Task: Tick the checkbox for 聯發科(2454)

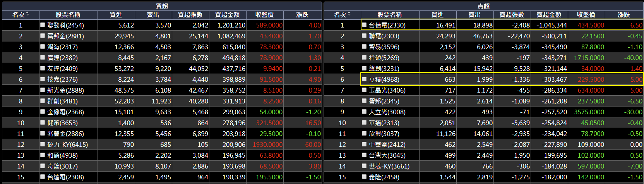Action: [43, 25]
